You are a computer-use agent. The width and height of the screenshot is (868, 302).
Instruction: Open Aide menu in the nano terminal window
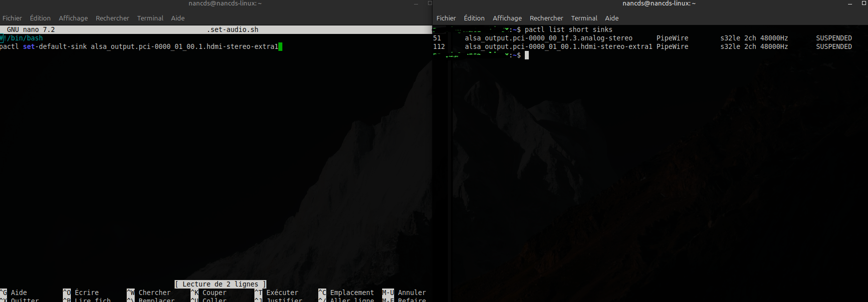pos(178,18)
